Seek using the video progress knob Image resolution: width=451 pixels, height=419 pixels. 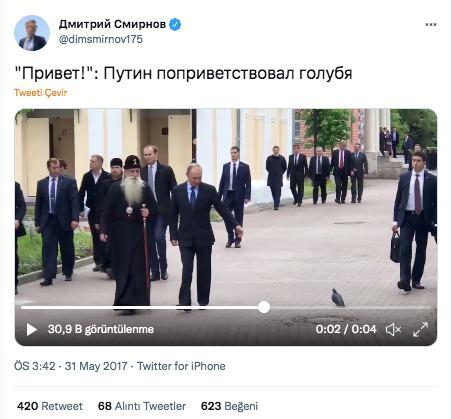[264, 307]
